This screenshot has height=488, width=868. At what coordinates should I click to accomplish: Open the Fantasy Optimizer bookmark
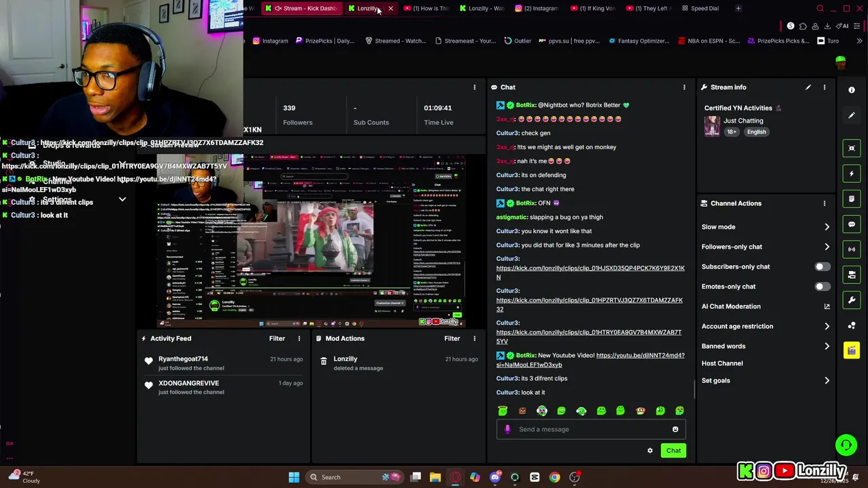(x=639, y=41)
